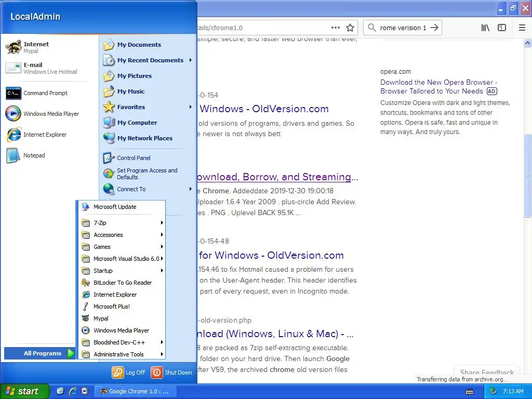This screenshot has width=532, height=399.
Task: Click the Shut Down button
Action: click(x=171, y=373)
